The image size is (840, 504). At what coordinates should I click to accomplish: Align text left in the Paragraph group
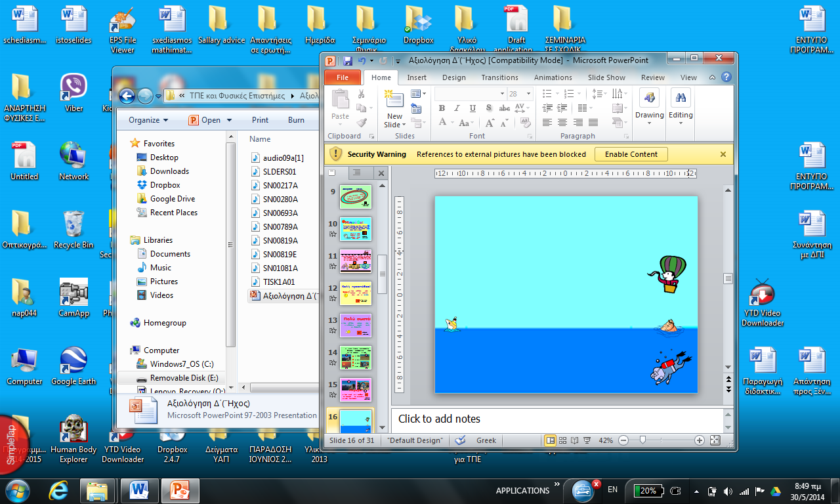[547, 122]
